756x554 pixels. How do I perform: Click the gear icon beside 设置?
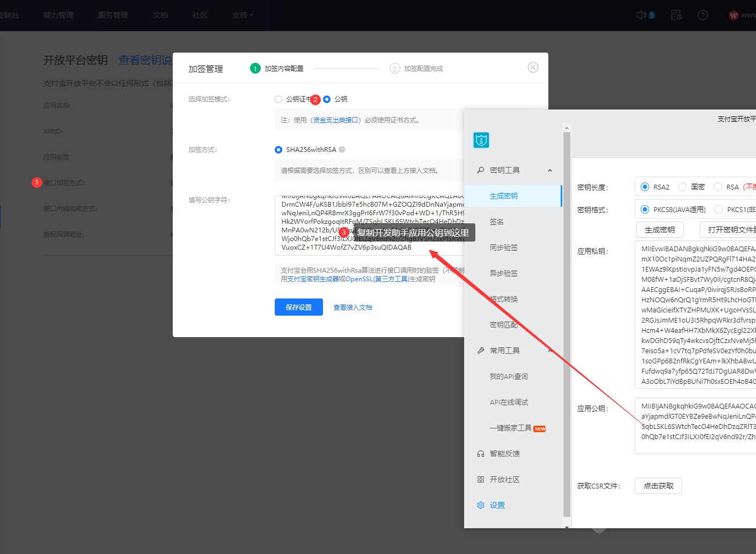[481, 505]
